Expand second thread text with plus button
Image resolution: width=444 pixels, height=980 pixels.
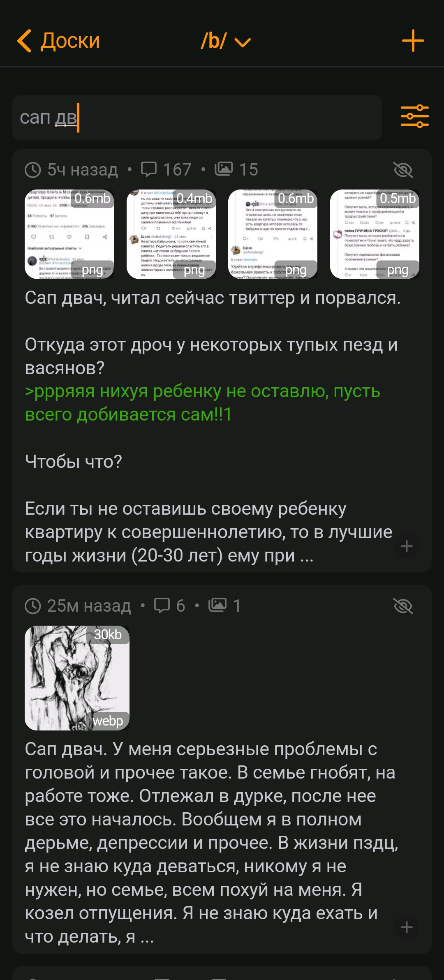[407, 927]
